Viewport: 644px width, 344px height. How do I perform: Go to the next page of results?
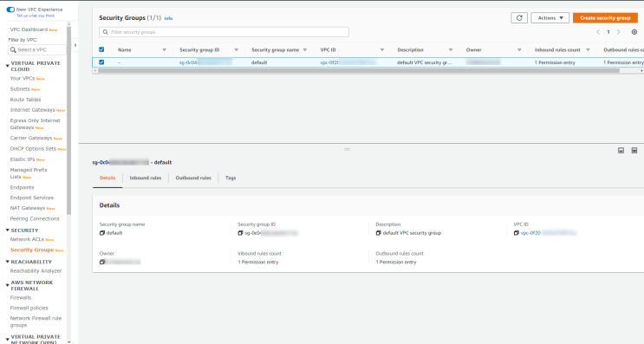(x=618, y=32)
